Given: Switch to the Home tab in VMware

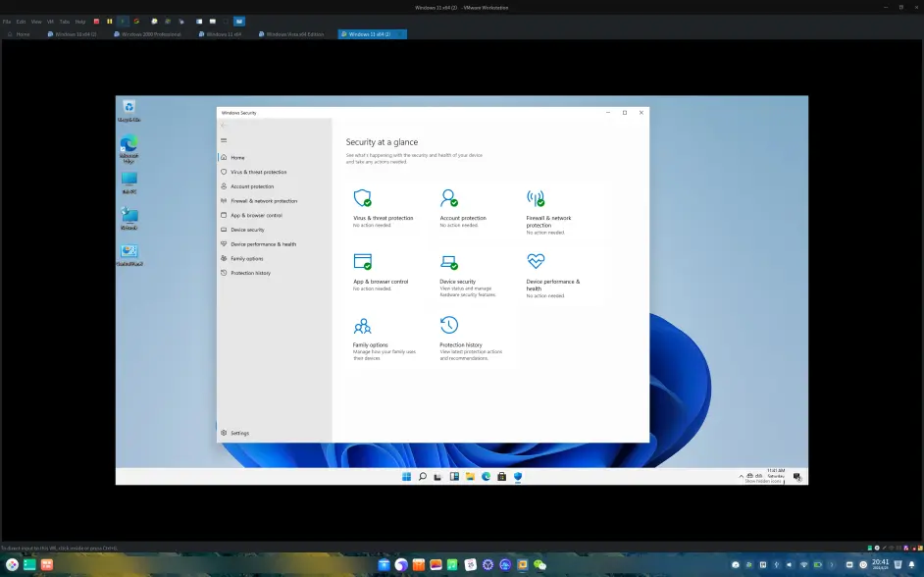Looking at the screenshot, I should click(19, 34).
